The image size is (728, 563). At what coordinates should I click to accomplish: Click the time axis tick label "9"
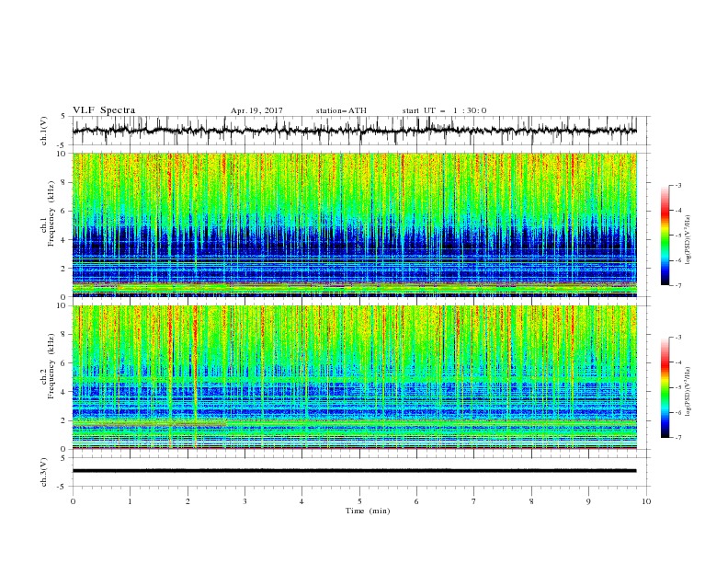pos(588,501)
